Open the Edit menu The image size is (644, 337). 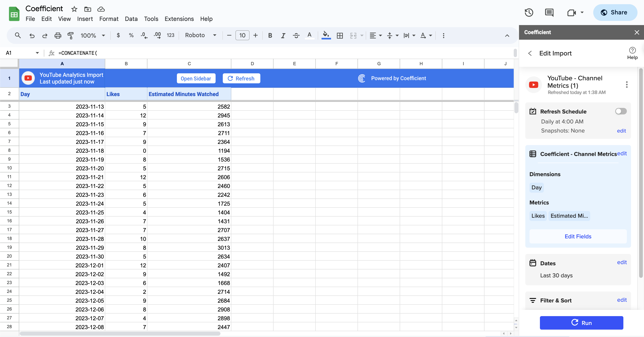coord(47,19)
